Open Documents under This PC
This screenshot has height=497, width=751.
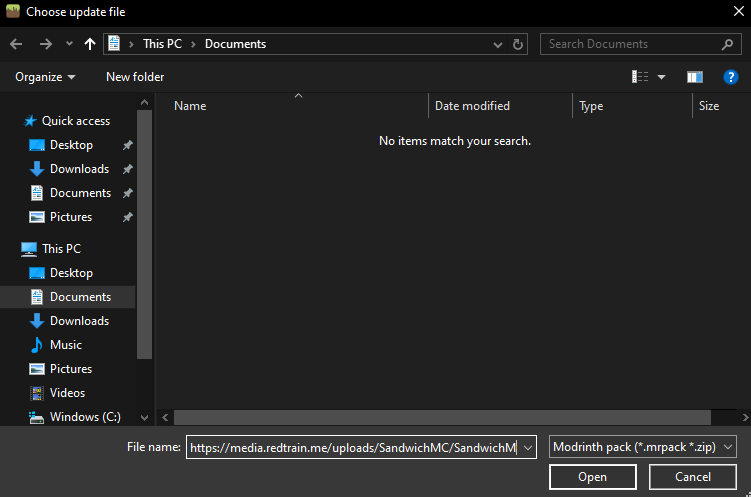80,297
